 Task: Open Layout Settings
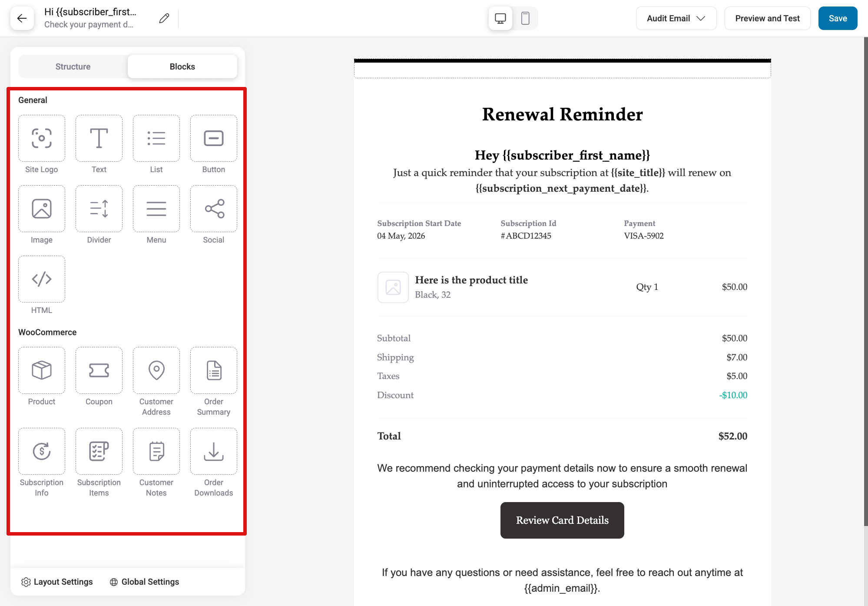57,582
